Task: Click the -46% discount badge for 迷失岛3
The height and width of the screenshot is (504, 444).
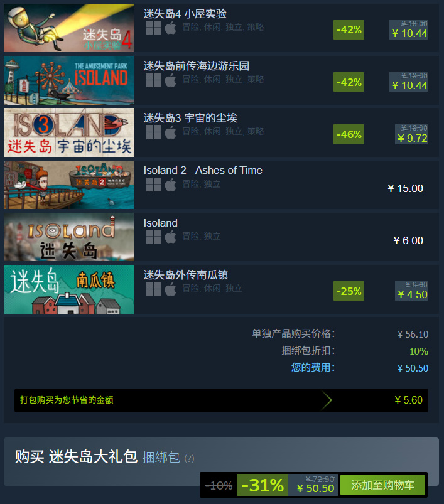Action: tap(349, 134)
